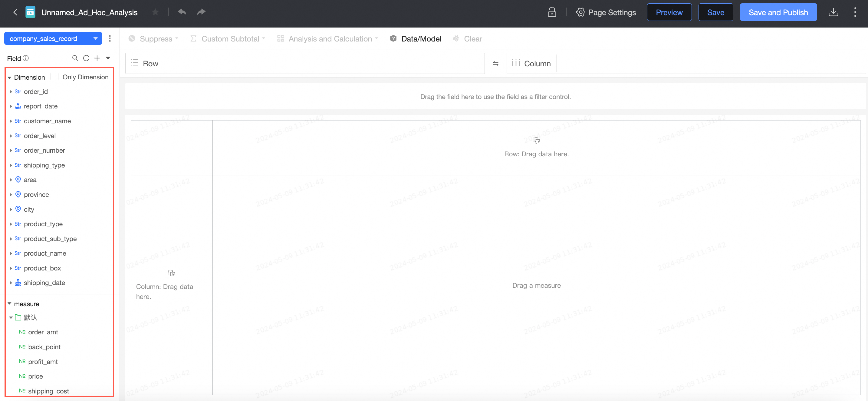Click the plus icon to add a field

(97, 58)
